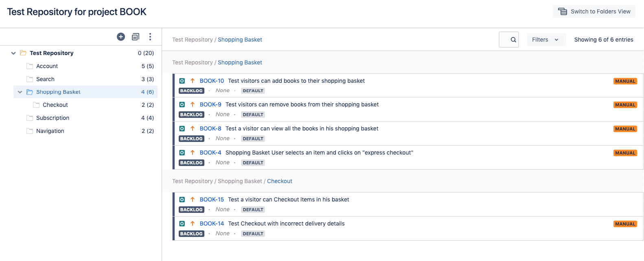Click the search magnifier icon

click(513, 40)
